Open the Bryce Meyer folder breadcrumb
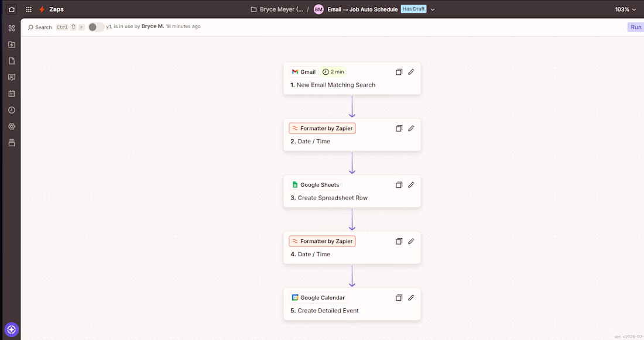 tap(276, 9)
